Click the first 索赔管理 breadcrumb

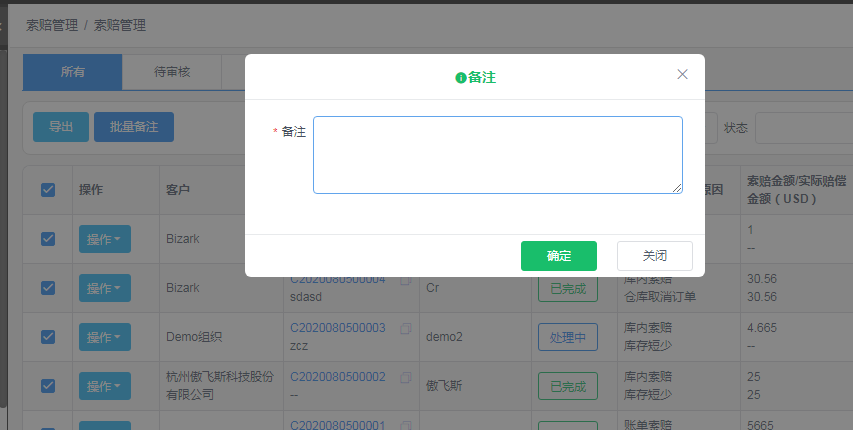click(x=52, y=25)
